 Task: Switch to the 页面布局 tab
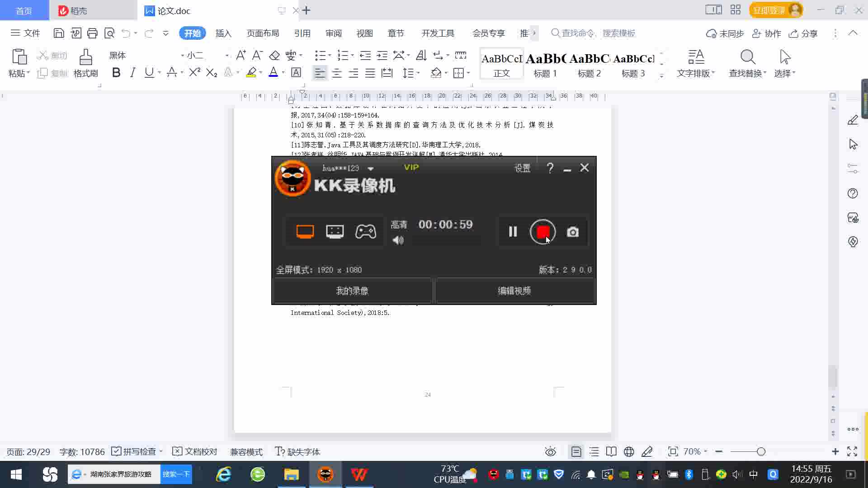(x=263, y=33)
